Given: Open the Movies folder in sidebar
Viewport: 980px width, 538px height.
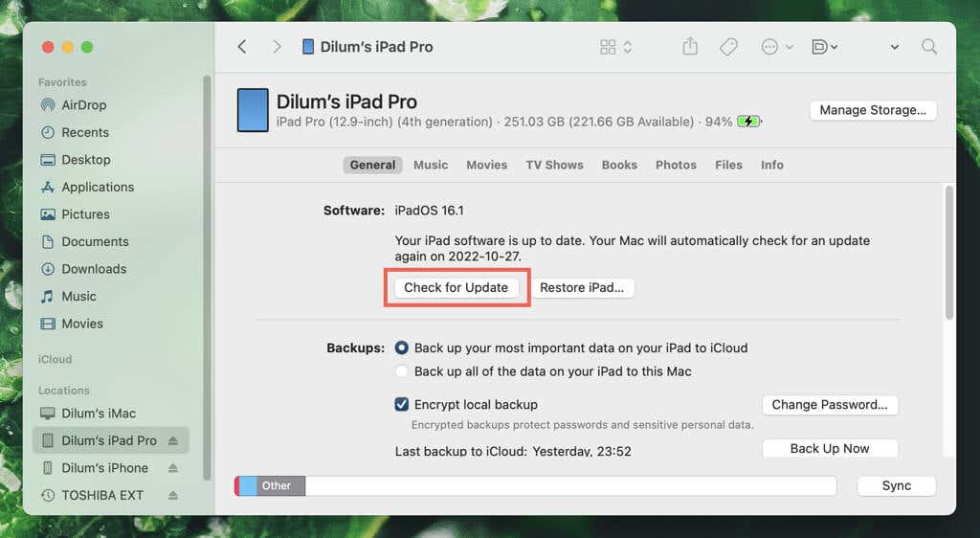Looking at the screenshot, I should (x=71, y=324).
